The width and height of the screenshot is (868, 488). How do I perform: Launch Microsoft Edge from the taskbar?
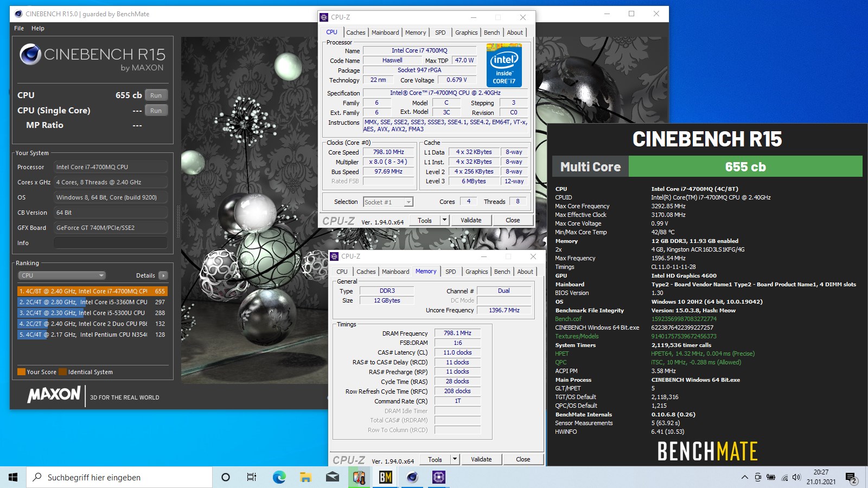(x=279, y=477)
